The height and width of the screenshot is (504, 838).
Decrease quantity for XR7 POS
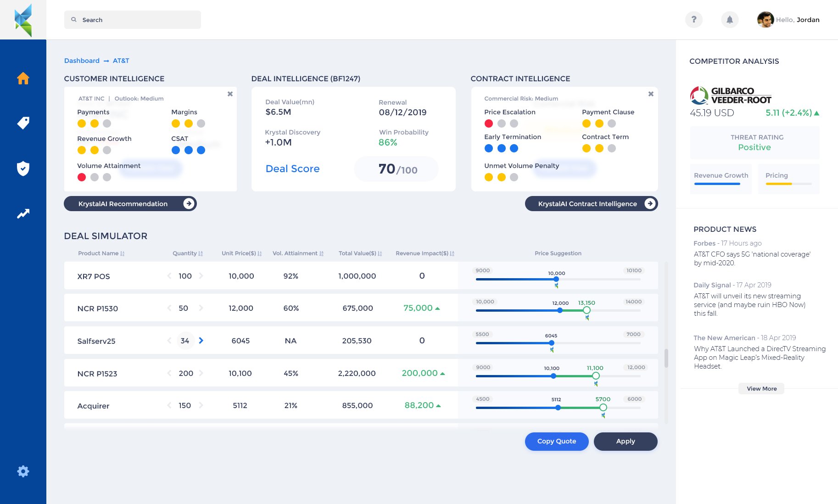[x=169, y=276]
